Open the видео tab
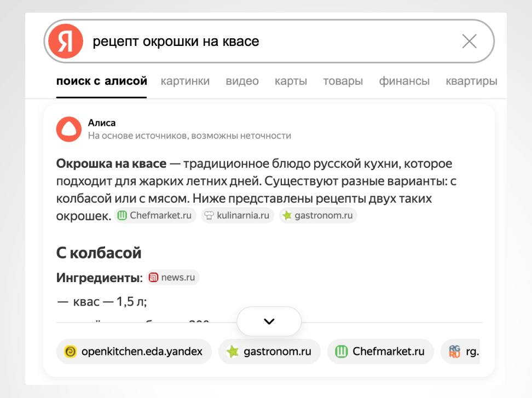 [242, 81]
